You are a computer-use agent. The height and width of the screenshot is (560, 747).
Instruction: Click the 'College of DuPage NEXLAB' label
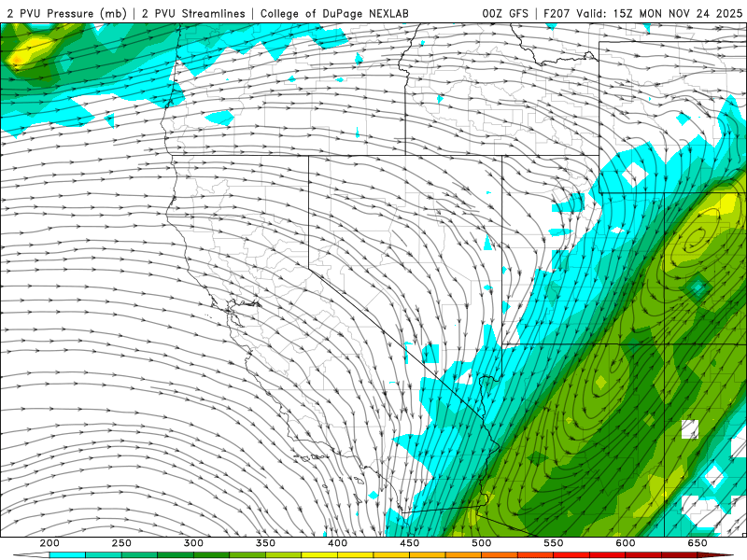[334, 13]
